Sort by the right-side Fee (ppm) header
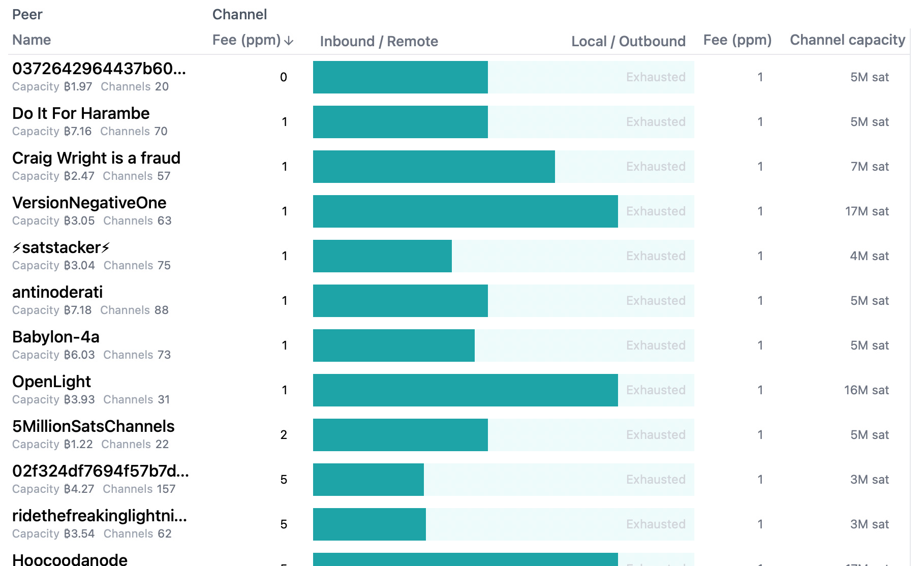The image size is (924, 566). [737, 40]
